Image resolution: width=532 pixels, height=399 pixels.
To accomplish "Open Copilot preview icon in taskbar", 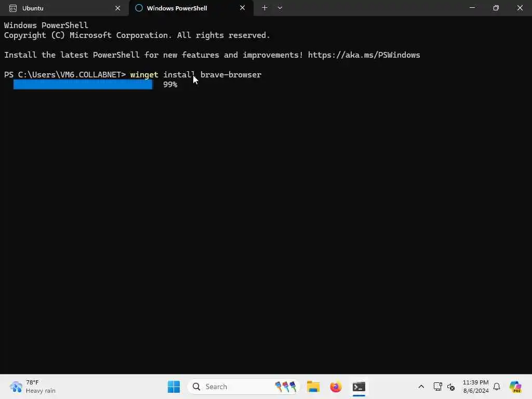I will [x=515, y=387].
